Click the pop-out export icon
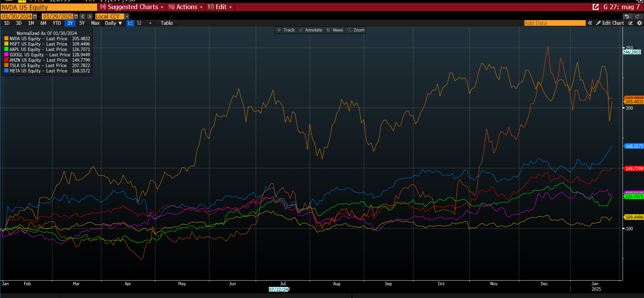The width and height of the screenshot is (644, 298). pos(596,7)
